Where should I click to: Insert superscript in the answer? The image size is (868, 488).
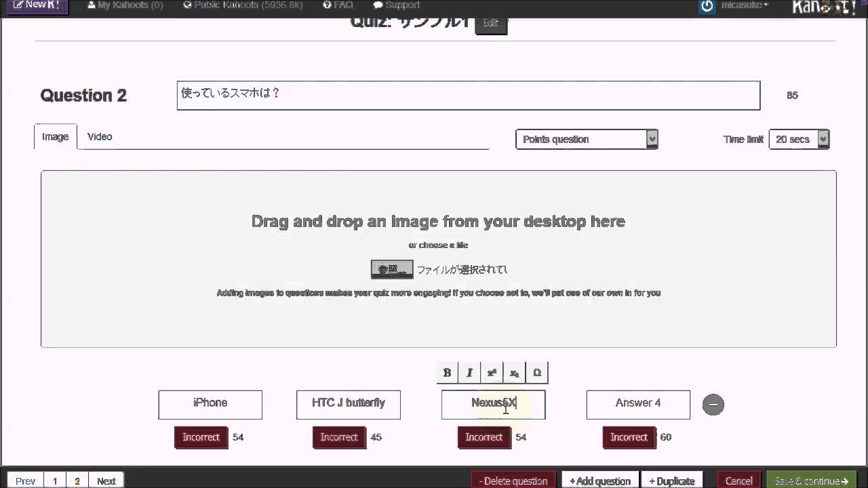pos(492,373)
